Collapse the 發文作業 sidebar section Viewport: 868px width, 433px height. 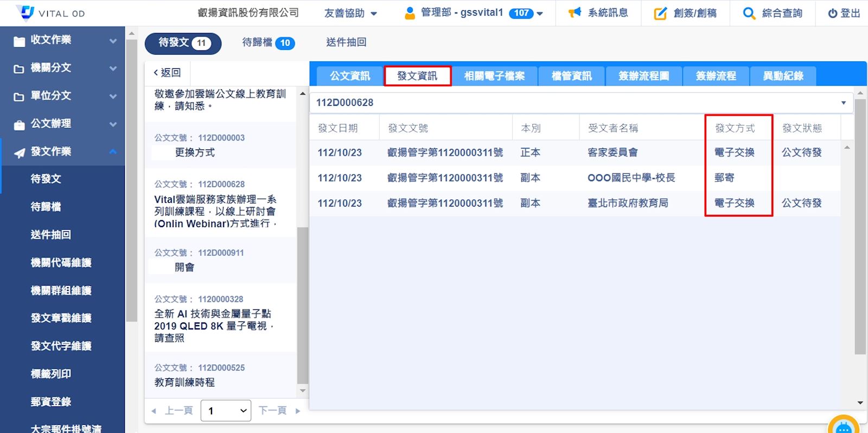(x=113, y=152)
